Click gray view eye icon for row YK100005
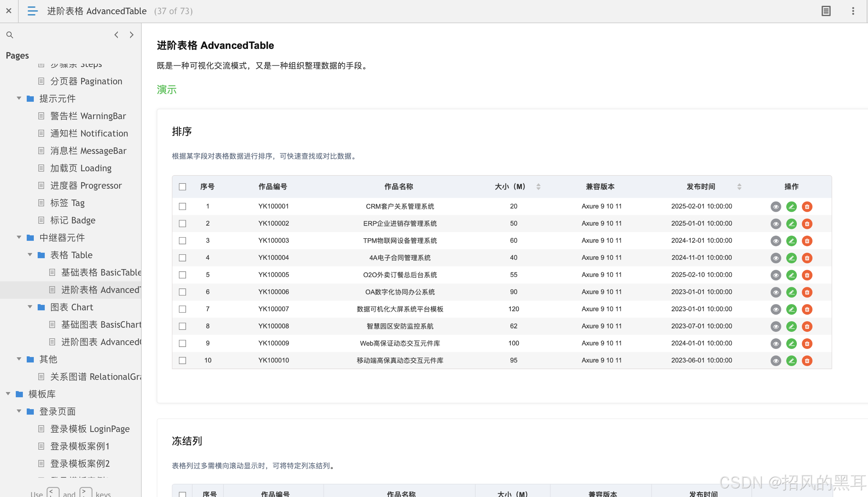The width and height of the screenshot is (868, 497). tap(776, 275)
